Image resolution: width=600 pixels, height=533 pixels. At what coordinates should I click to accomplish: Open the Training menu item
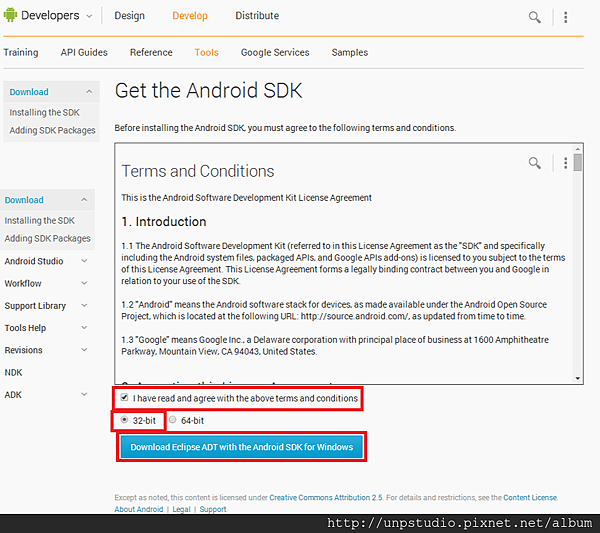21,52
